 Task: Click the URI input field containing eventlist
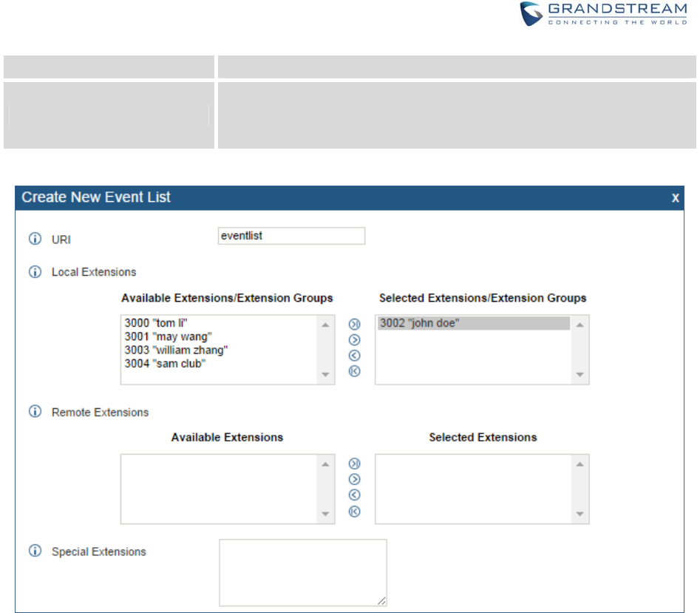tap(291, 236)
